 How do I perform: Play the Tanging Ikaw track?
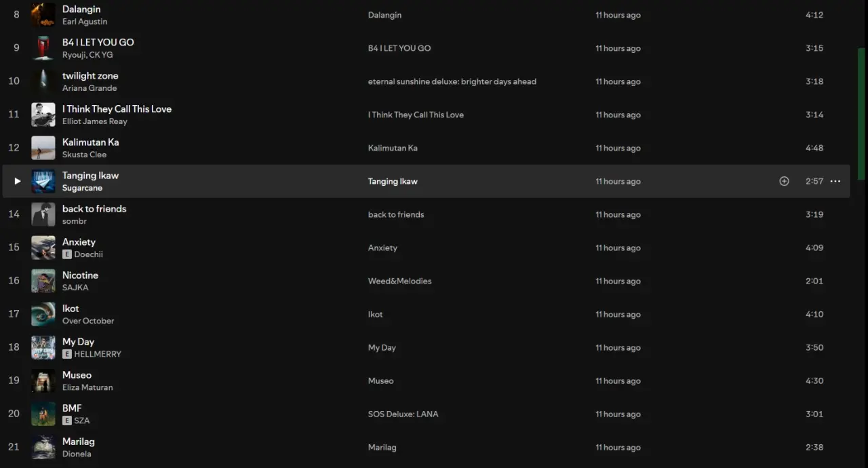[18, 181]
